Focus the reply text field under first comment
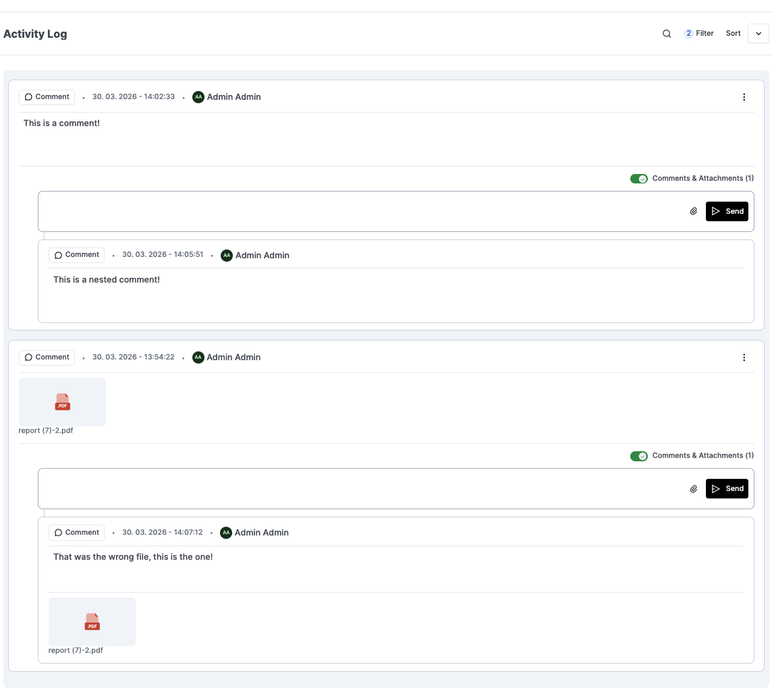 pos(362,212)
